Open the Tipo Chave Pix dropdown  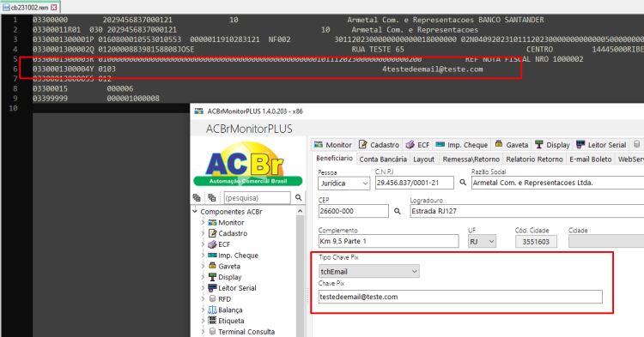[x=369, y=272]
